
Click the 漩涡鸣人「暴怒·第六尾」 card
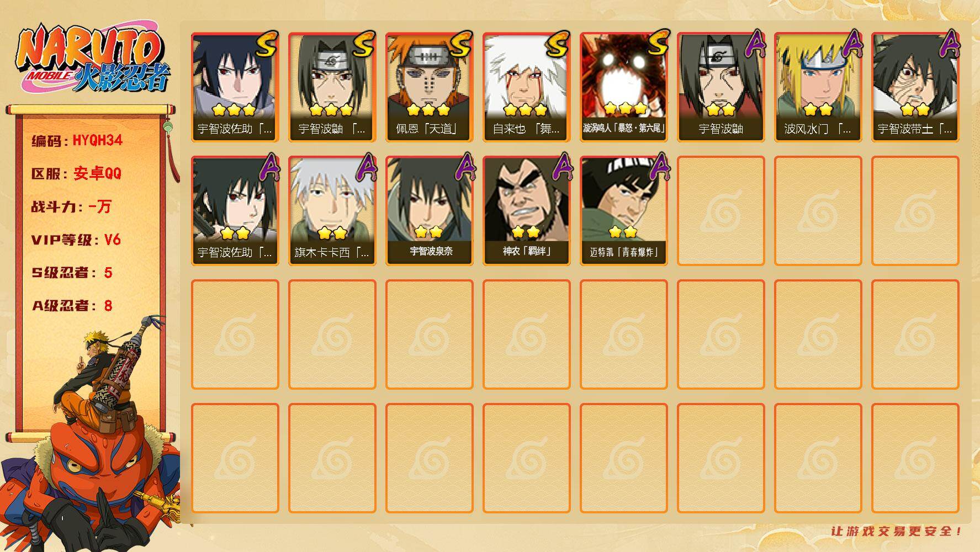point(623,87)
